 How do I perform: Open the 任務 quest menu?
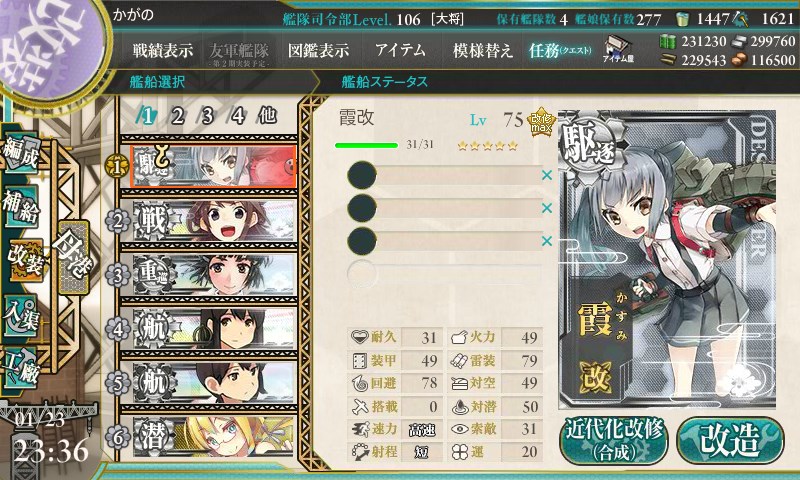pos(560,50)
